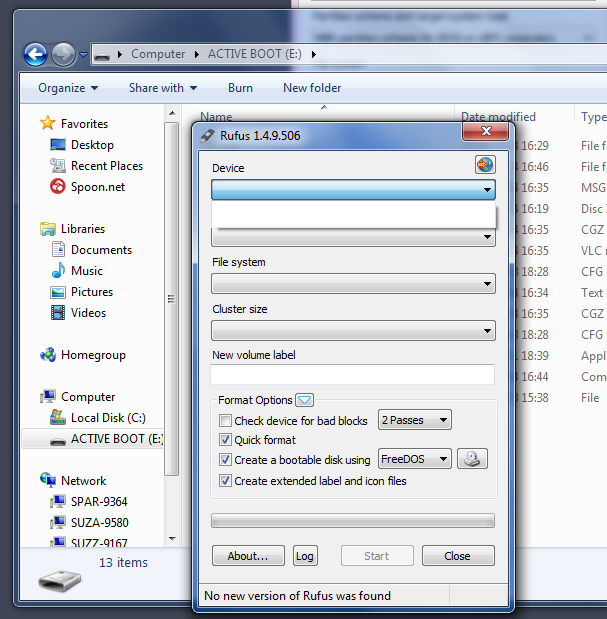The height and width of the screenshot is (619, 607).
Task: Click the Log button in Rufus
Action: point(305,556)
